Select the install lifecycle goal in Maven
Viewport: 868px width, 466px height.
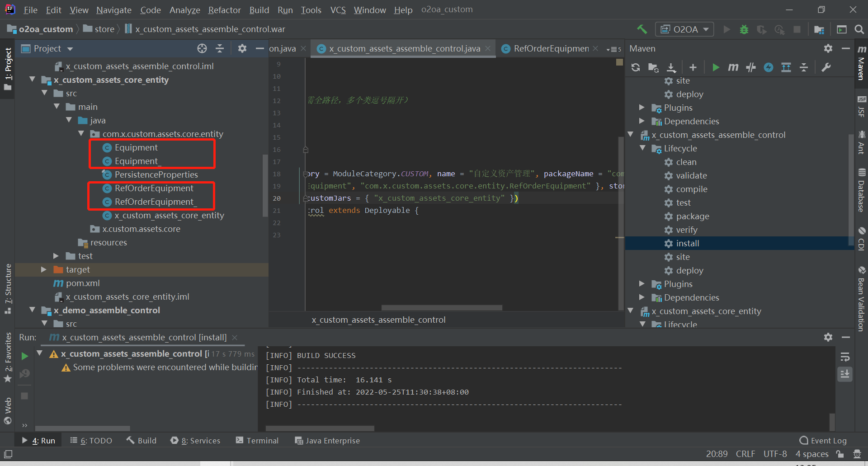[687, 243]
